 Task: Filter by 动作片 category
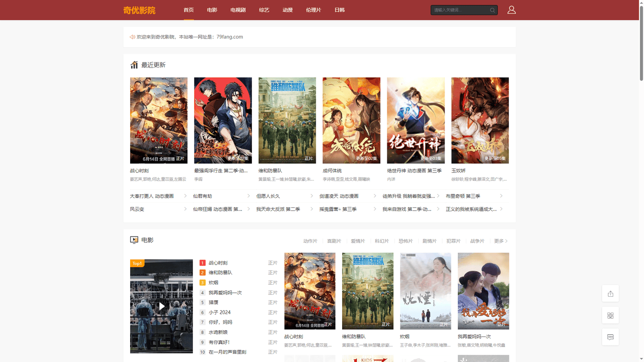tap(310, 241)
